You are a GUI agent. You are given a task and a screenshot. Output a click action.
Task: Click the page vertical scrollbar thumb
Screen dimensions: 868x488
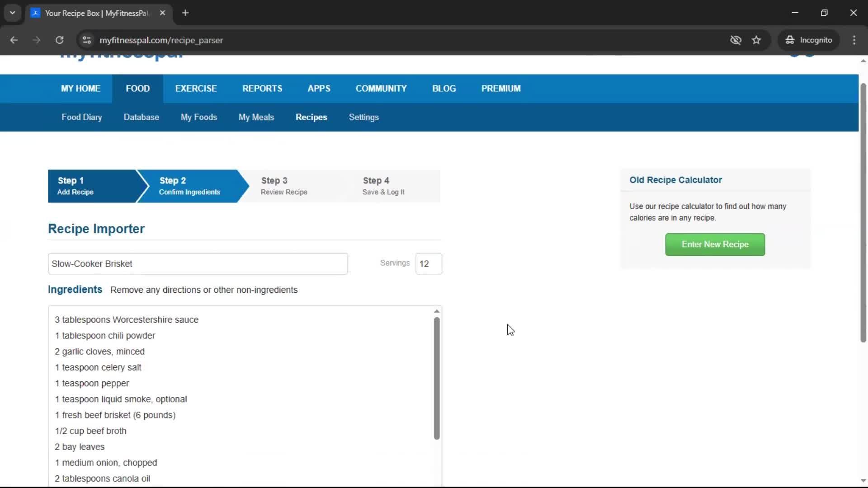coord(863,213)
